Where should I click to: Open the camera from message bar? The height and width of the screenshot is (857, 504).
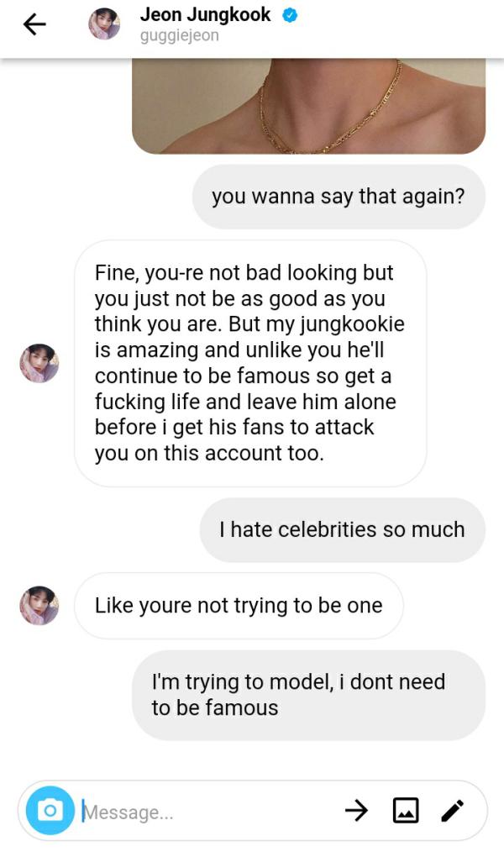(x=50, y=811)
